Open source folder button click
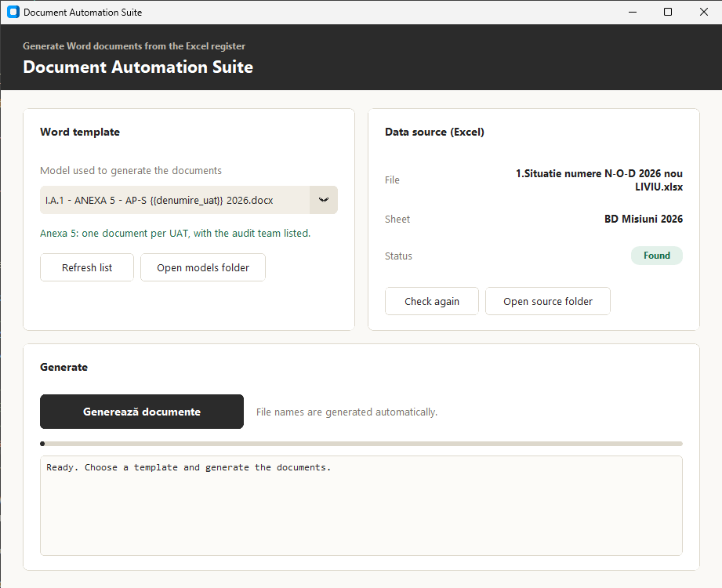Image resolution: width=722 pixels, height=588 pixels. click(548, 301)
